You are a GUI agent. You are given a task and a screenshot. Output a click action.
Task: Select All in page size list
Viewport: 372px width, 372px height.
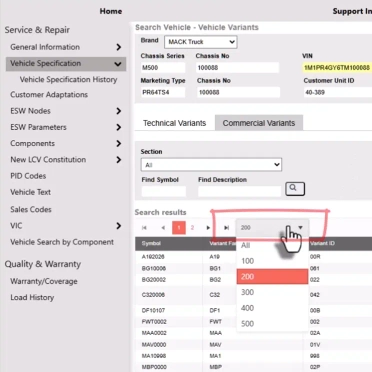tap(272, 245)
